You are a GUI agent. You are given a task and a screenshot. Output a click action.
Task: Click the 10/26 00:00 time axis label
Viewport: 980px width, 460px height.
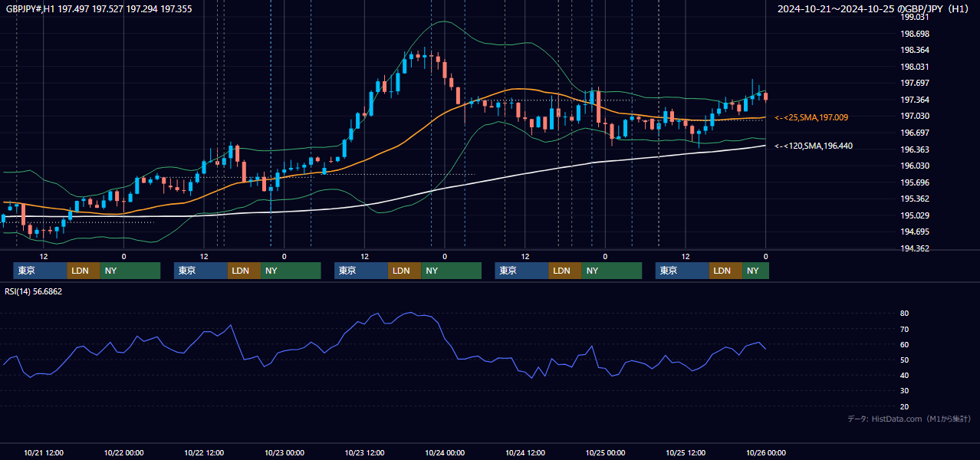(x=765, y=453)
